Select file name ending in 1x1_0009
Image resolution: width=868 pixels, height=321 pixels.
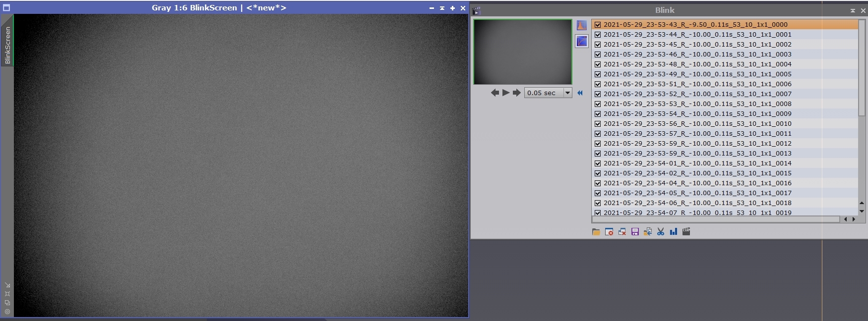click(697, 114)
